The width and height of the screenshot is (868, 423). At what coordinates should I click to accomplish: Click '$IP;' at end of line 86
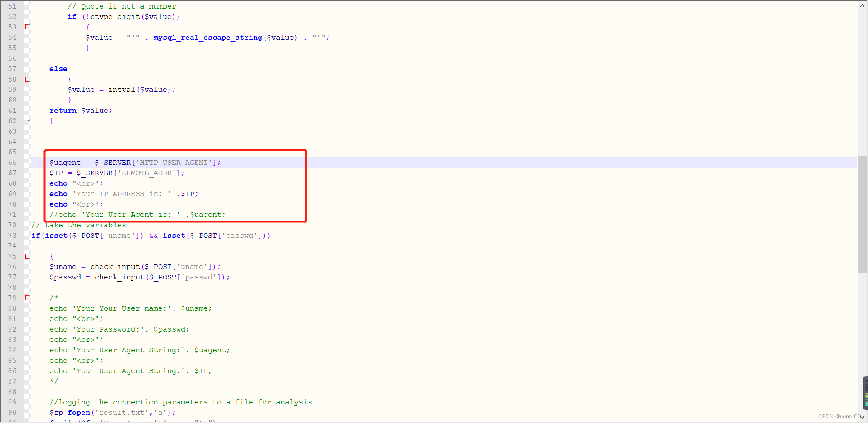[203, 371]
